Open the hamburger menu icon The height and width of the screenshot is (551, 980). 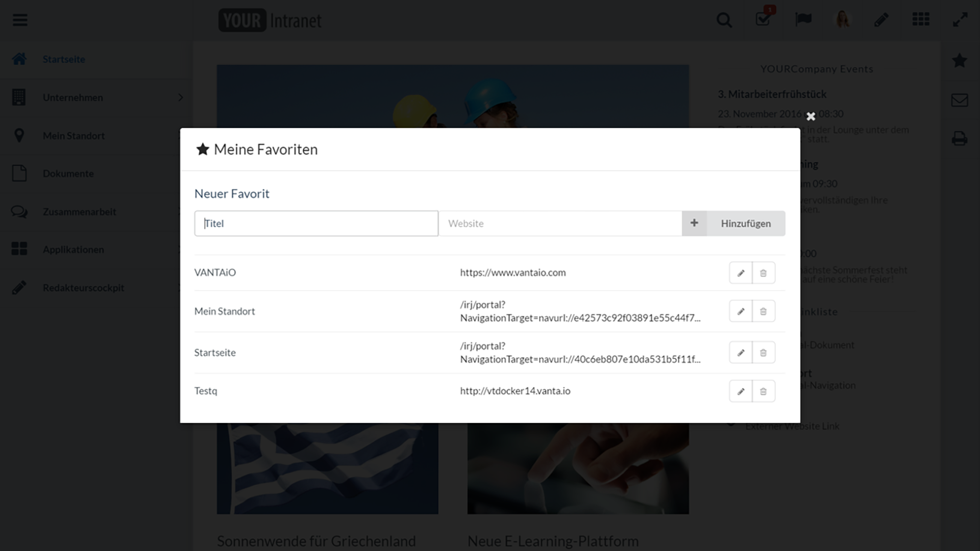click(x=20, y=20)
